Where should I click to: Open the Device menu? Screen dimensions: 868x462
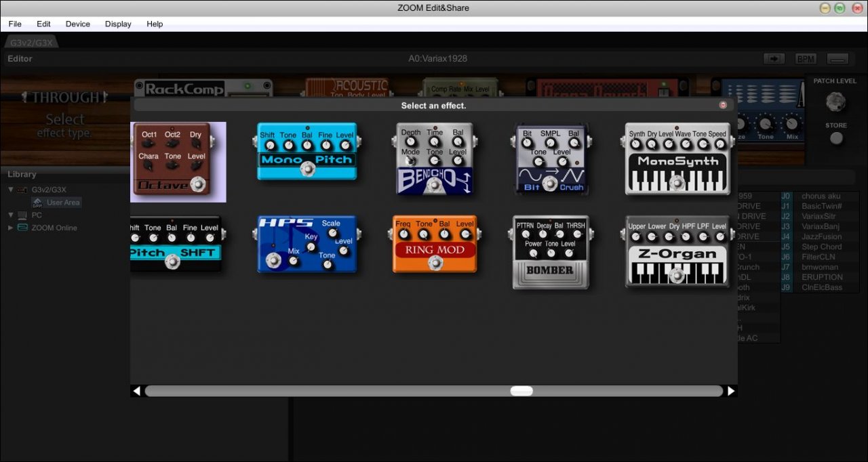[77, 24]
